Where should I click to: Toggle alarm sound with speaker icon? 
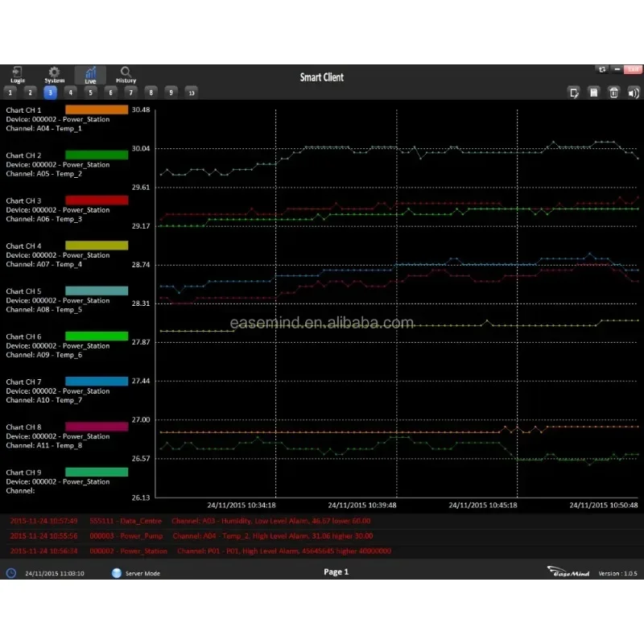(x=633, y=93)
